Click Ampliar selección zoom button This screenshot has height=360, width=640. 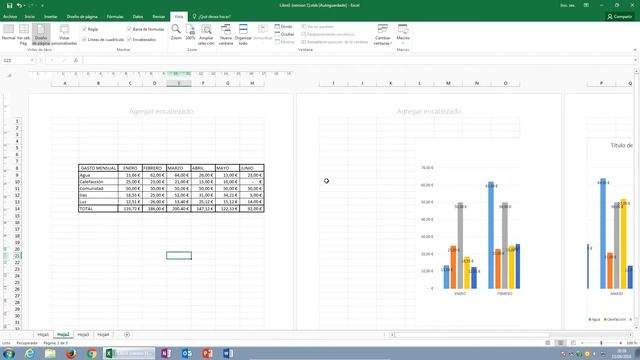click(x=206, y=34)
